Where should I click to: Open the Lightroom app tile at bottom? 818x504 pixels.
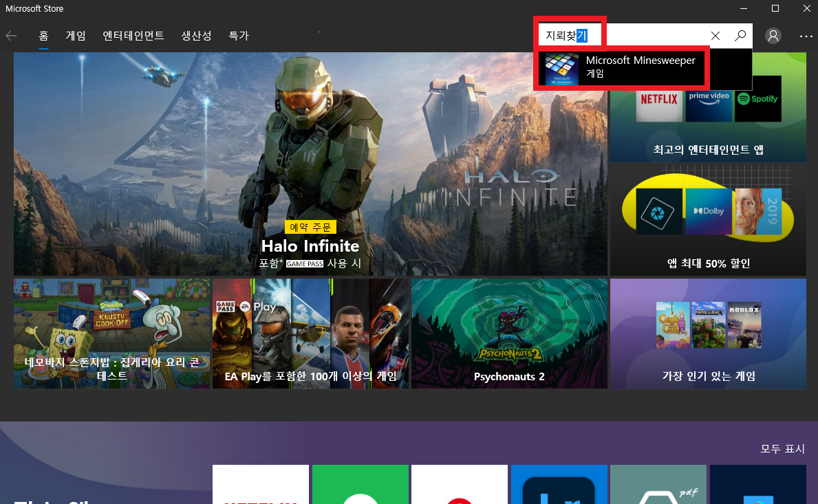coord(559,485)
